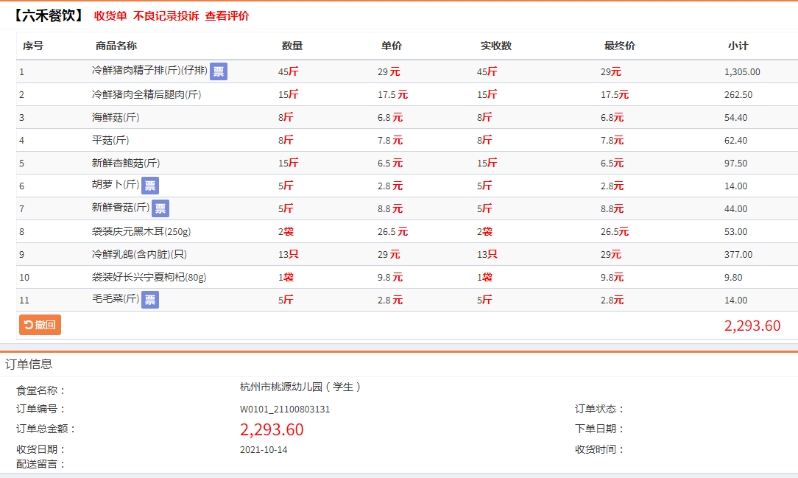Select the 袋装好长兴宁夏枸杞(80g) product name
Screen dimensions: 798x478
[149, 277]
